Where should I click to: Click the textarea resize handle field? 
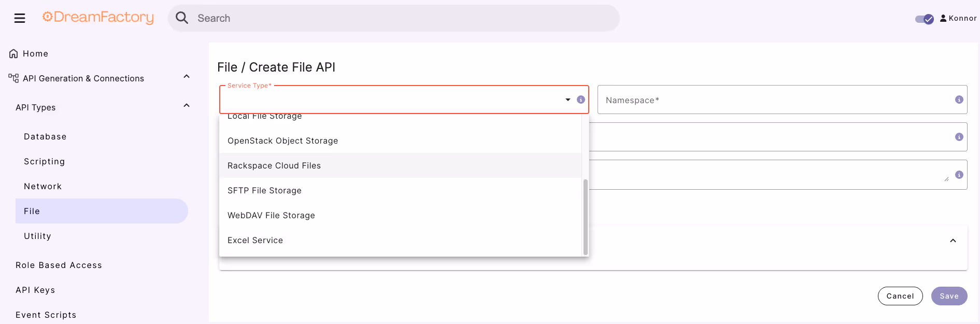click(x=946, y=179)
